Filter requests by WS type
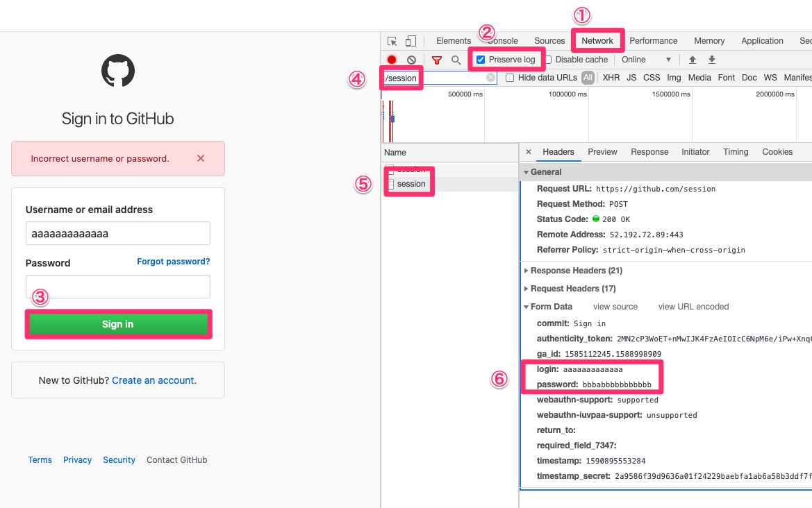The height and width of the screenshot is (508, 812). [770, 78]
